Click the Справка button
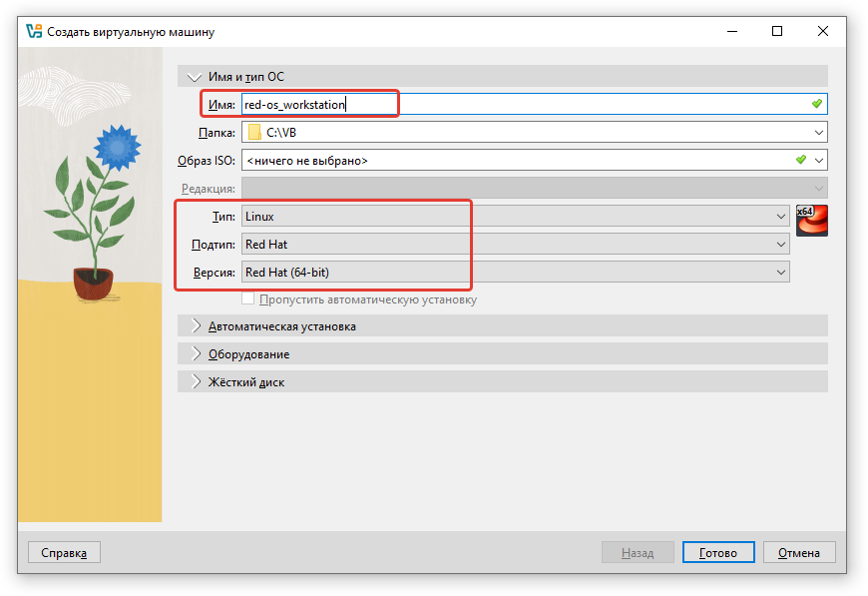The height and width of the screenshot is (596, 868). (x=64, y=552)
